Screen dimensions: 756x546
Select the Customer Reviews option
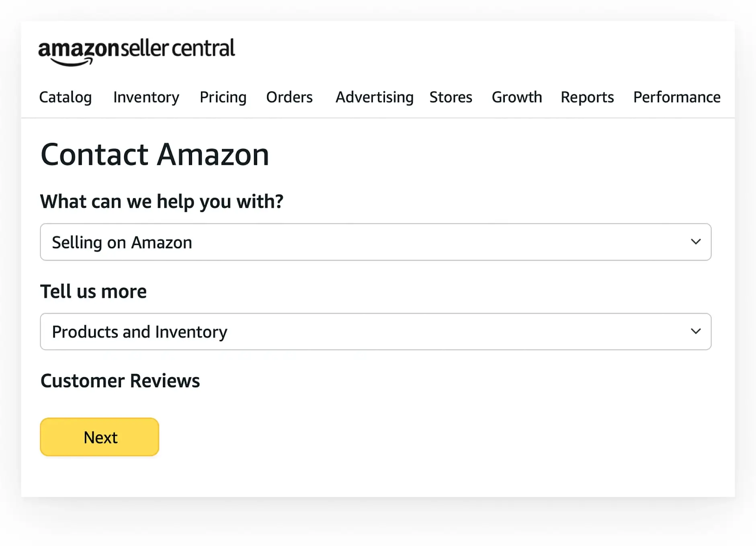point(120,380)
